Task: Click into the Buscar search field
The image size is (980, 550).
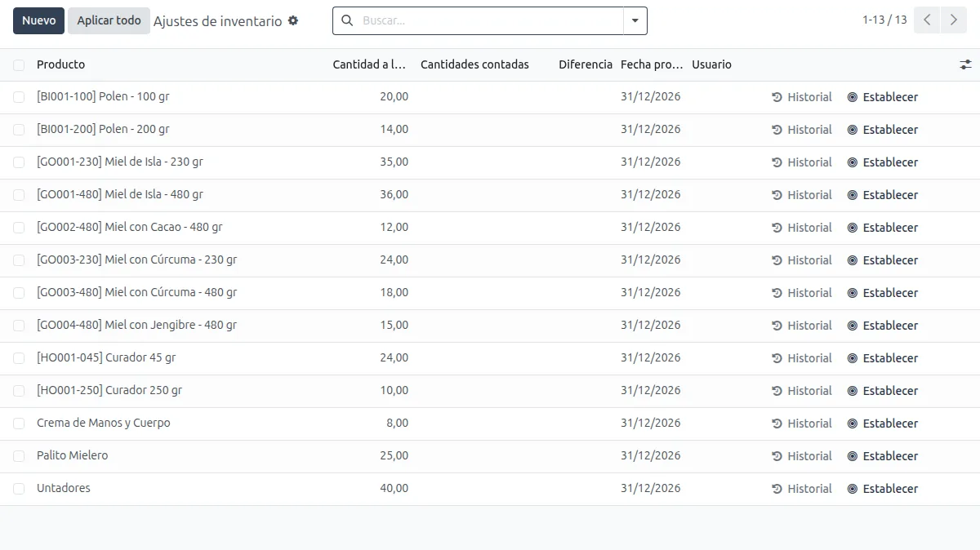Action: click(490, 21)
